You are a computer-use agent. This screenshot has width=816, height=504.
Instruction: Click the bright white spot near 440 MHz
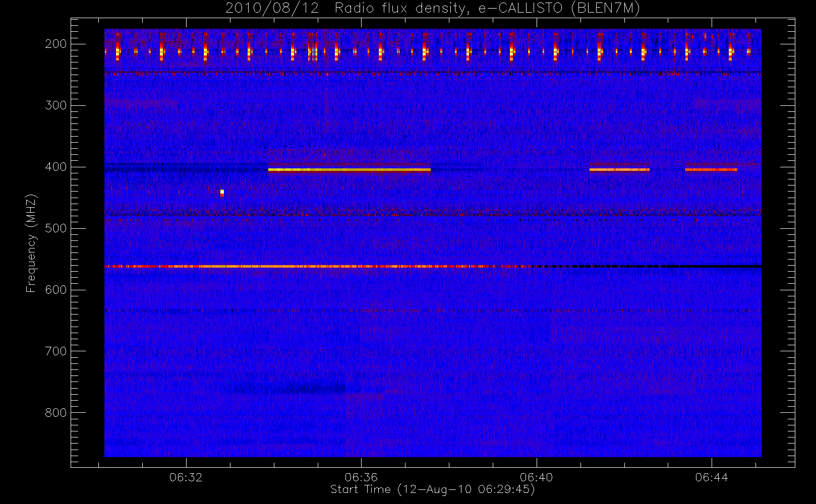pos(222,193)
